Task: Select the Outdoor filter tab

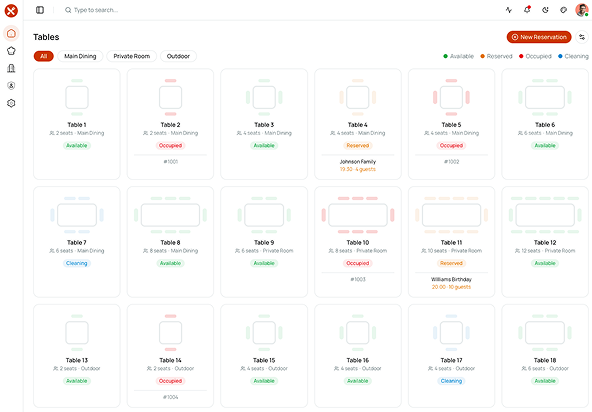Action: 178,56
